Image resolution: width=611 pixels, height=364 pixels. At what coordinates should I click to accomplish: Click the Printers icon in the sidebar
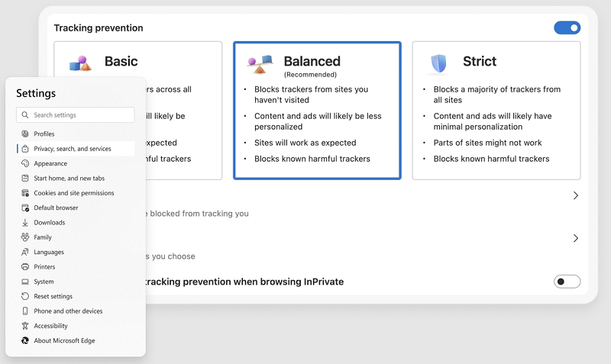25,267
